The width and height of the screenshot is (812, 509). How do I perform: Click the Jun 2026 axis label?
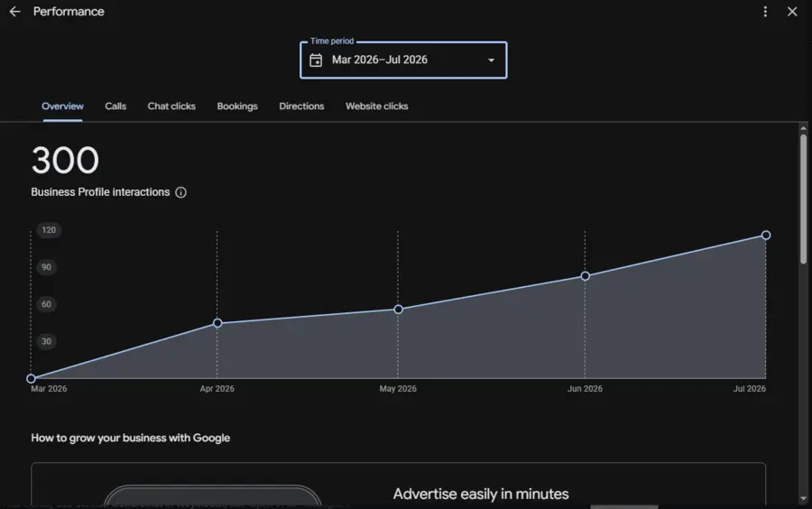click(585, 388)
